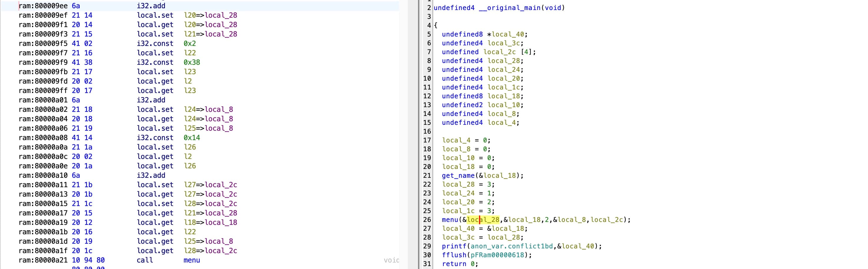Image resolution: width=868 pixels, height=269 pixels.
Task: Click the highlighted local_28 in menu arguments
Action: pyautogui.click(x=483, y=220)
